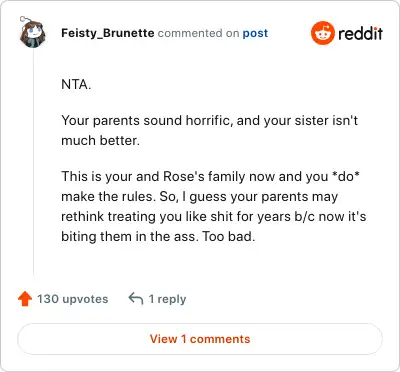Click the line starting 'rethink treating you'
Screen dimensions: 400x372
click(x=214, y=217)
